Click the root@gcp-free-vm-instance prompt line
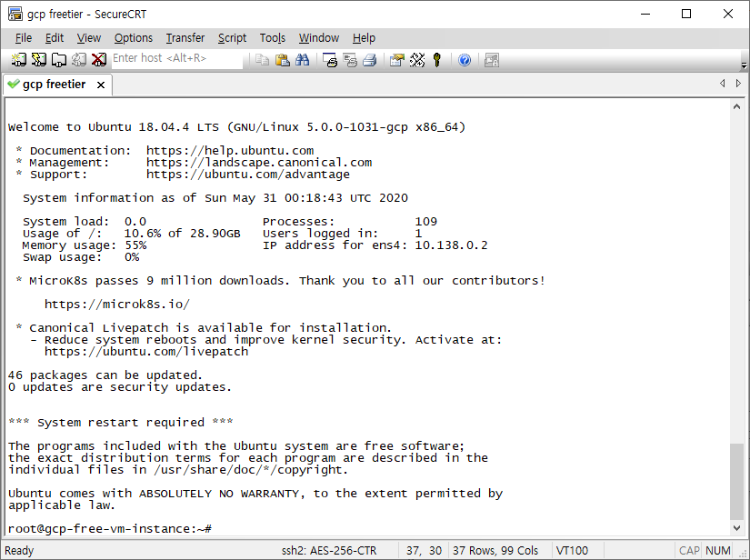Screen dimensions: 750x560 (x=110, y=529)
